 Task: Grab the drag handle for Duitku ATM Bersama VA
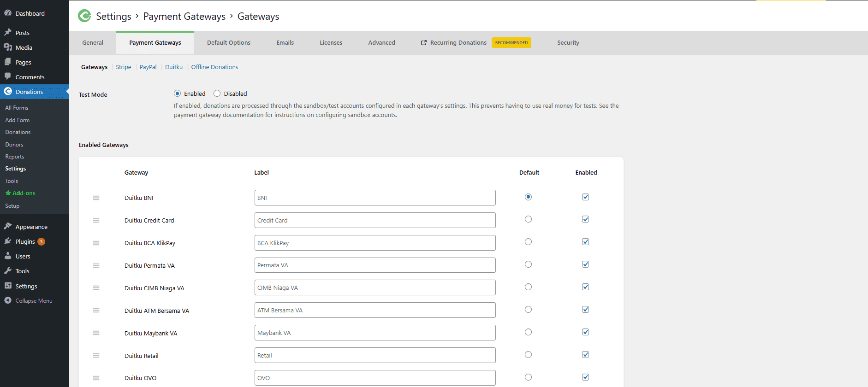tap(96, 310)
